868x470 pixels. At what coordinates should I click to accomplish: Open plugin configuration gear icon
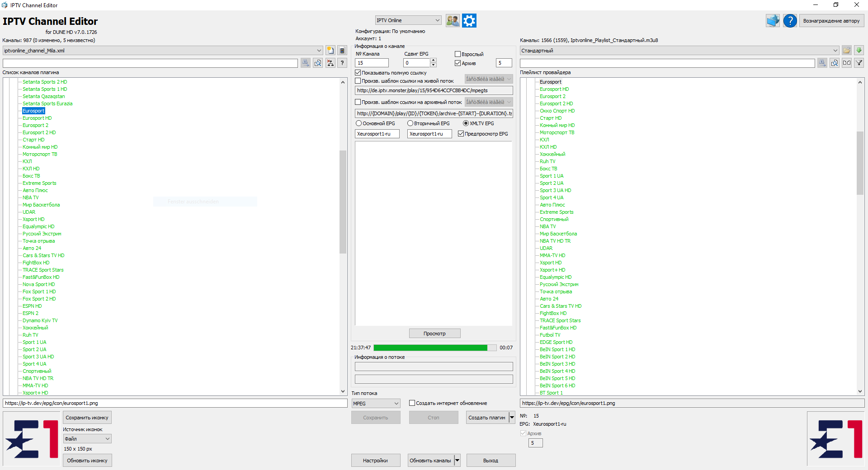click(x=469, y=20)
